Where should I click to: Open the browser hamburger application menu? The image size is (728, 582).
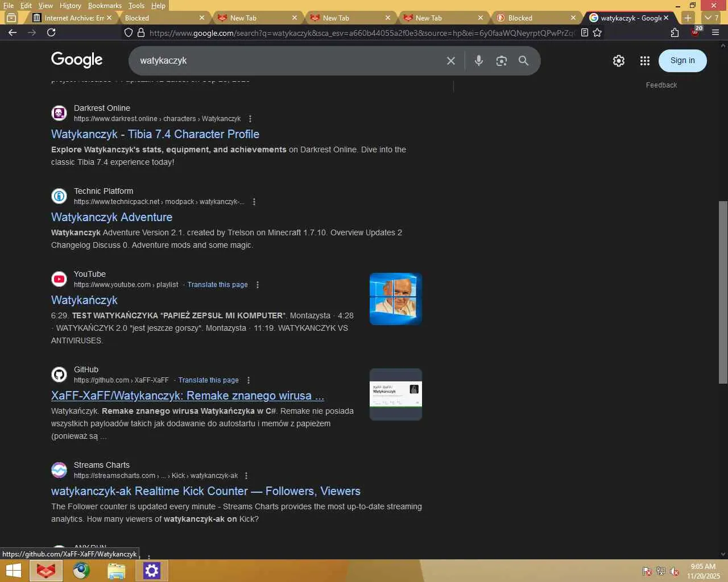click(715, 32)
